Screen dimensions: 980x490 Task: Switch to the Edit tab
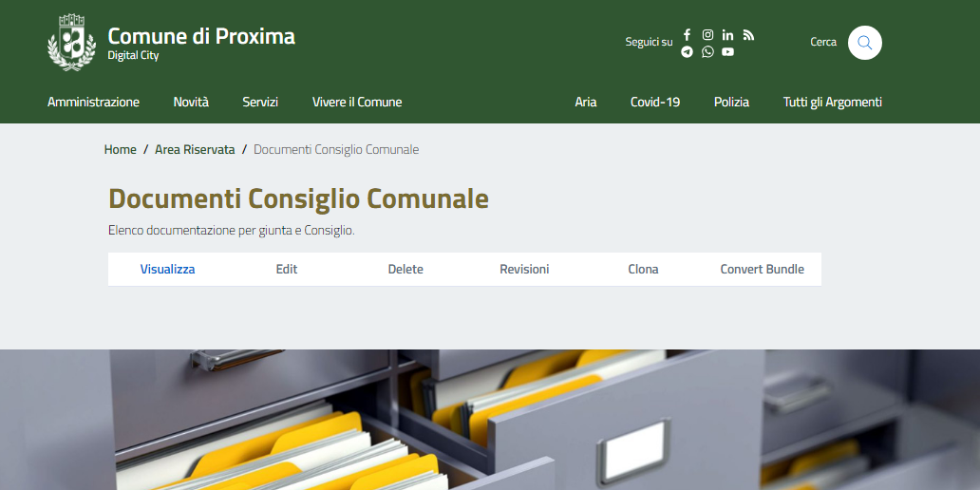pos(287,270)
